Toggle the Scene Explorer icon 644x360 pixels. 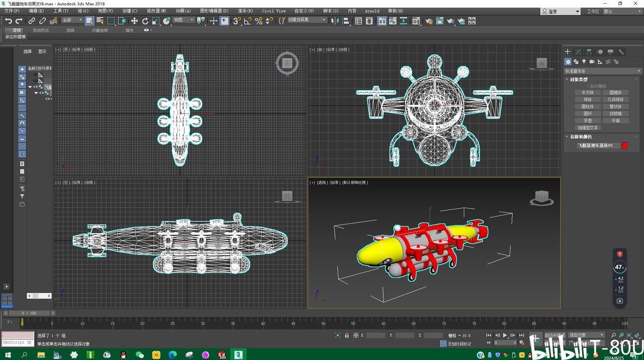359,21
